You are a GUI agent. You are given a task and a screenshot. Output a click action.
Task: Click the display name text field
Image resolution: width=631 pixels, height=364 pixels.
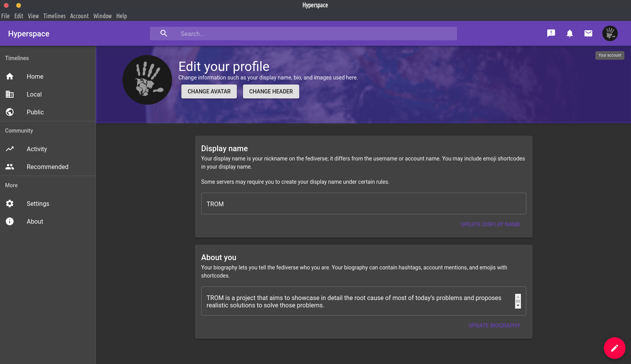coord(363,204)
